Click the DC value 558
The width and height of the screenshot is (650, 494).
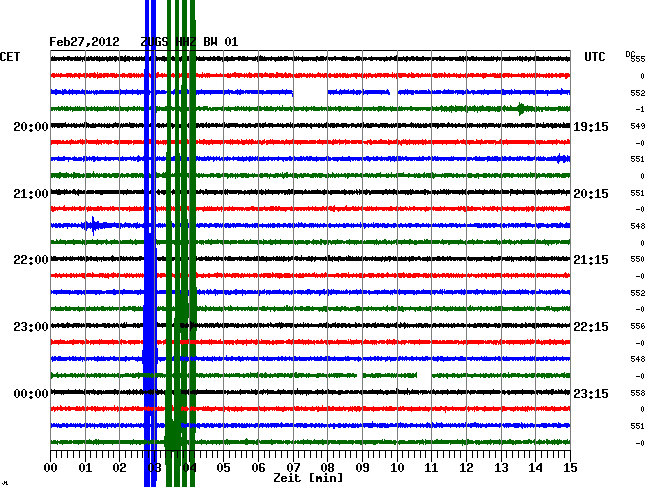coord(638,393)
